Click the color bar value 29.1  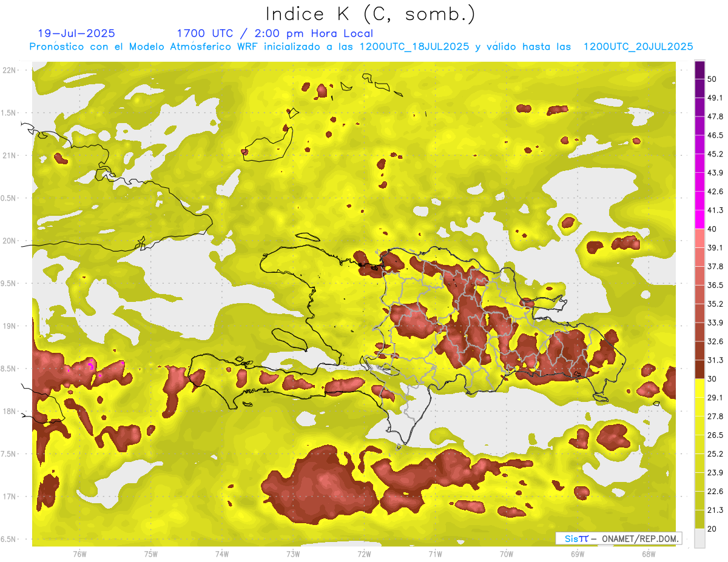(715, 398)
